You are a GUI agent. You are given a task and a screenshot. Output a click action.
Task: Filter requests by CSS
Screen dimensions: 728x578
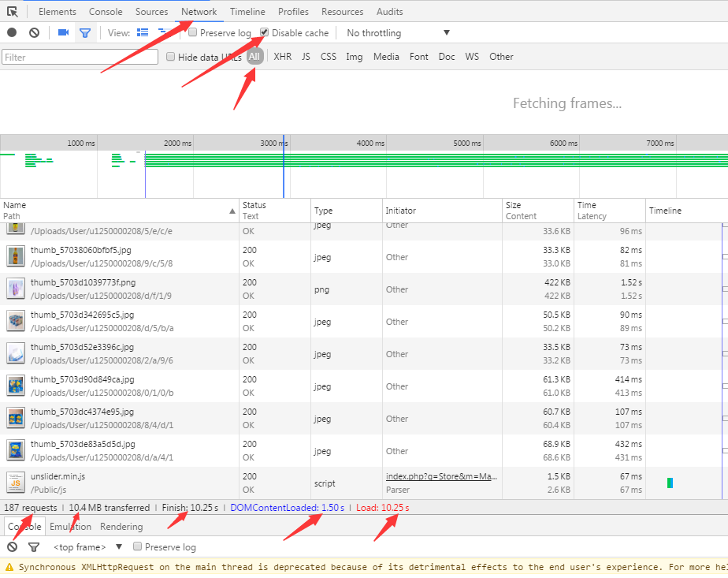coord(329,57)
